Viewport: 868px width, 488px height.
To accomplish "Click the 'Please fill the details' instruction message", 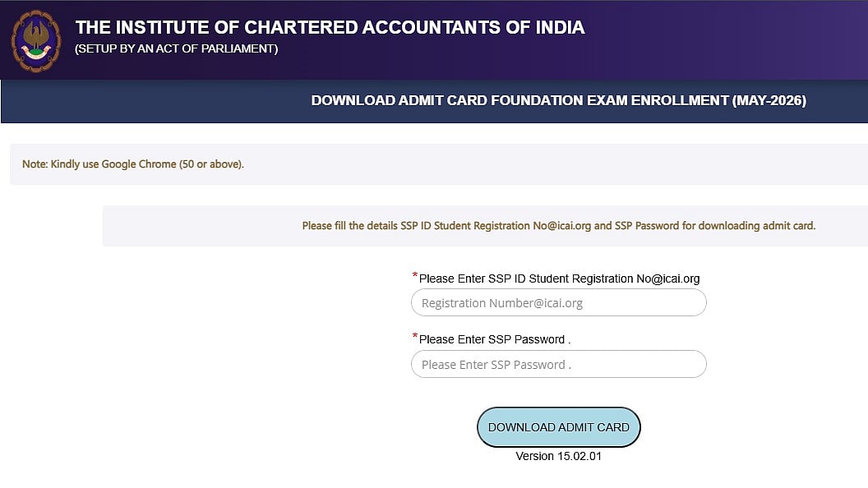I will (x=558, y=226).
